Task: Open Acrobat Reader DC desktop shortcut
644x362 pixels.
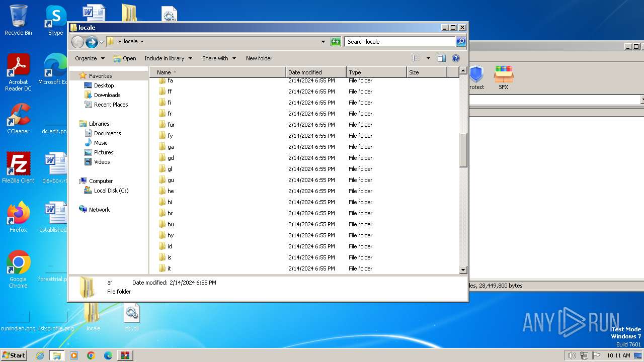Action: pyautogui.click(x=18, y=72)
